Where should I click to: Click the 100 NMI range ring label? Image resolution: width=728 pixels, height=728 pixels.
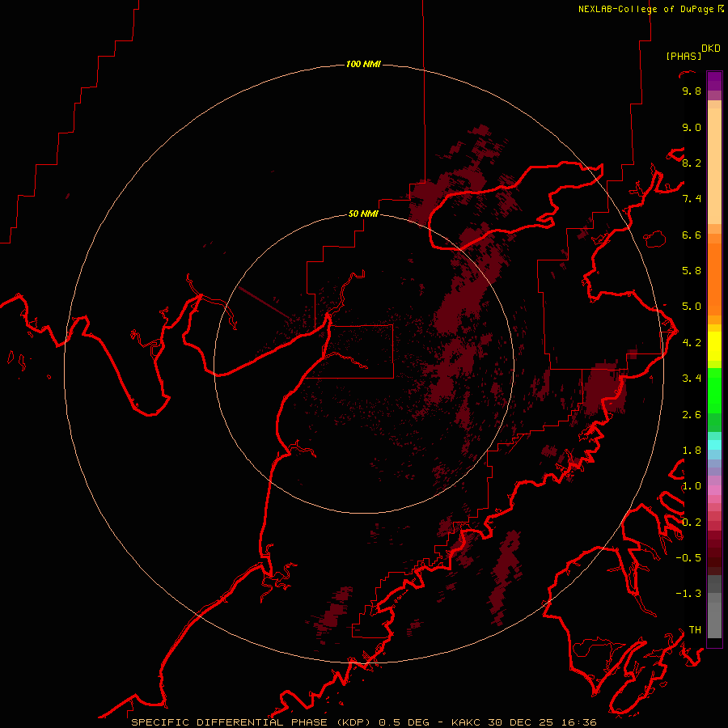tap(363, 64)
